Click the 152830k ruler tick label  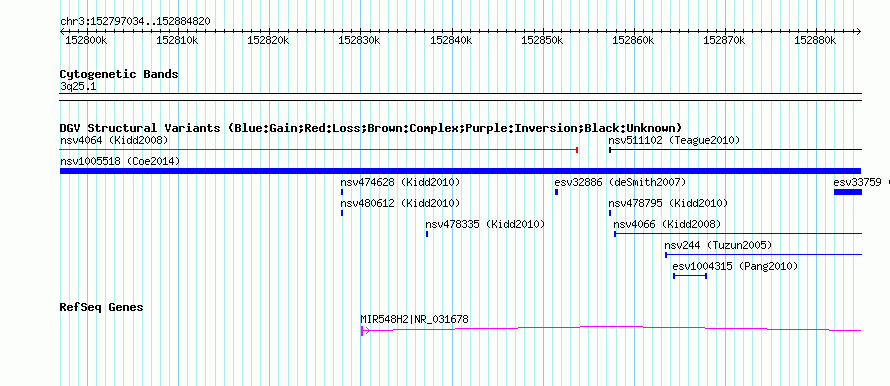tap(359, 40)
